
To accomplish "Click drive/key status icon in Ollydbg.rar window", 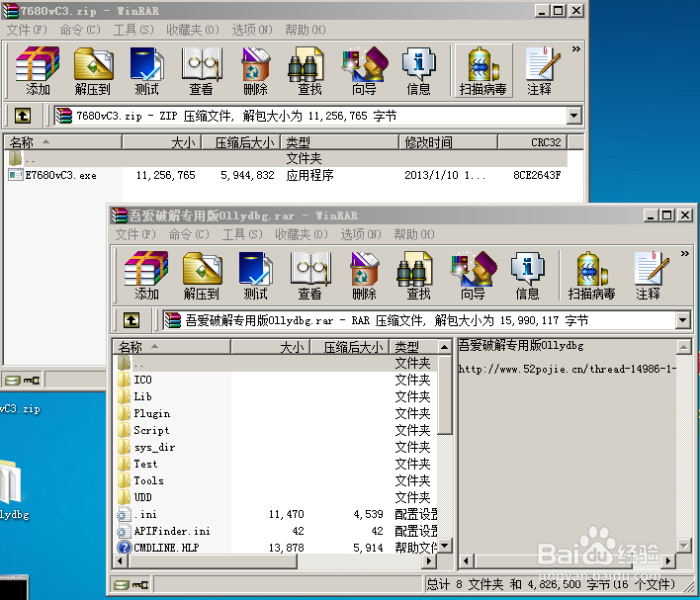I will 131,584.
